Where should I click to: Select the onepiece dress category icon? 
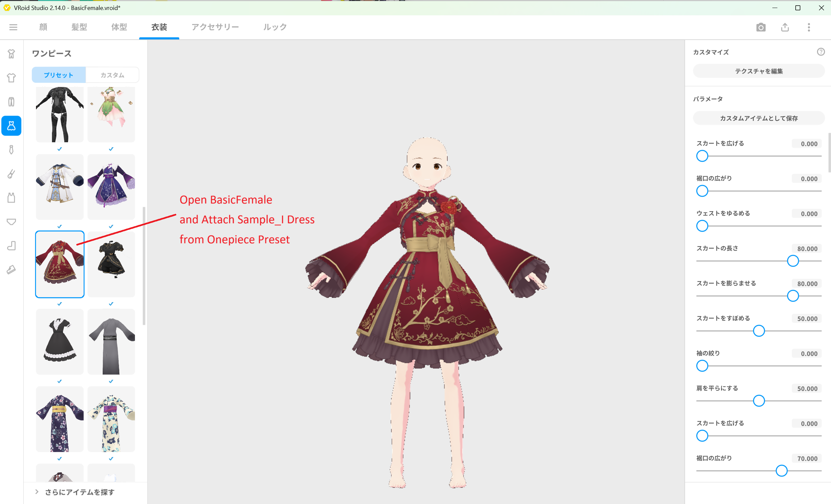(11, 126)
